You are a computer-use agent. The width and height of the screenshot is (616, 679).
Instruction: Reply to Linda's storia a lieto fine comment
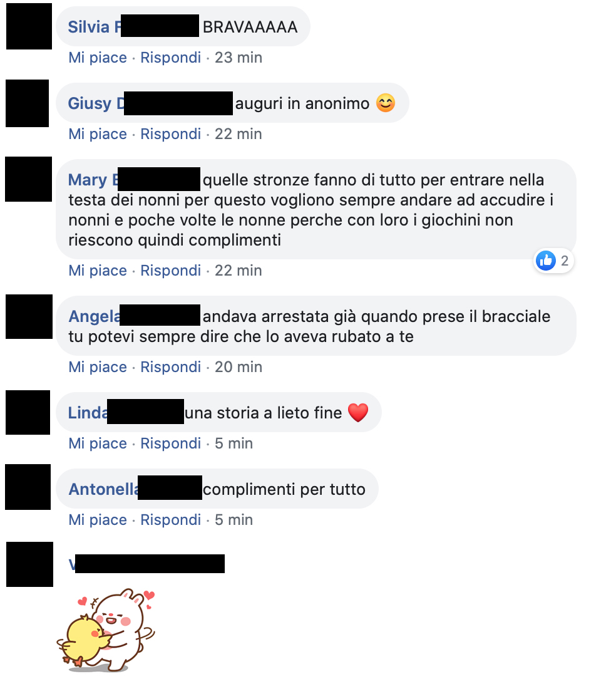click(170, 443)
